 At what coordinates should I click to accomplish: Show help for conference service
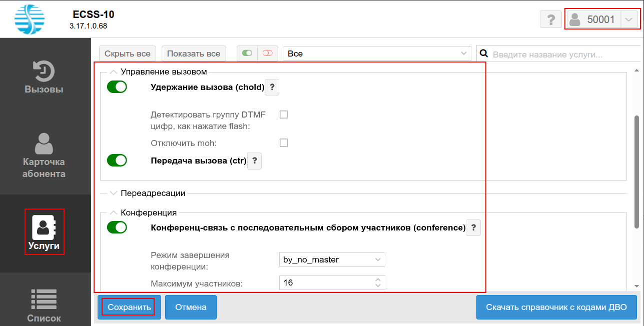[473, 228]
